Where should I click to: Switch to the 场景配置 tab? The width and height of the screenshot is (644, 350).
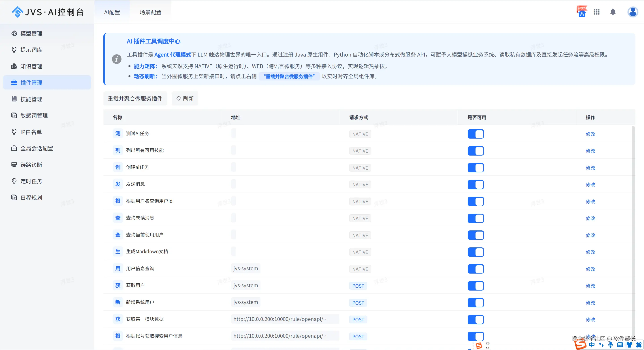[150, 12]
